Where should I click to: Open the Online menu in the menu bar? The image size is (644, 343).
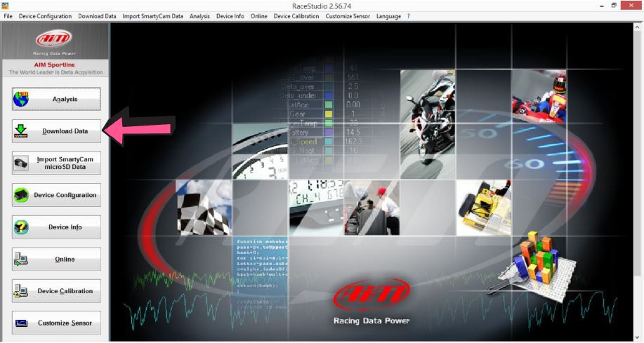[x=258, y=16]
